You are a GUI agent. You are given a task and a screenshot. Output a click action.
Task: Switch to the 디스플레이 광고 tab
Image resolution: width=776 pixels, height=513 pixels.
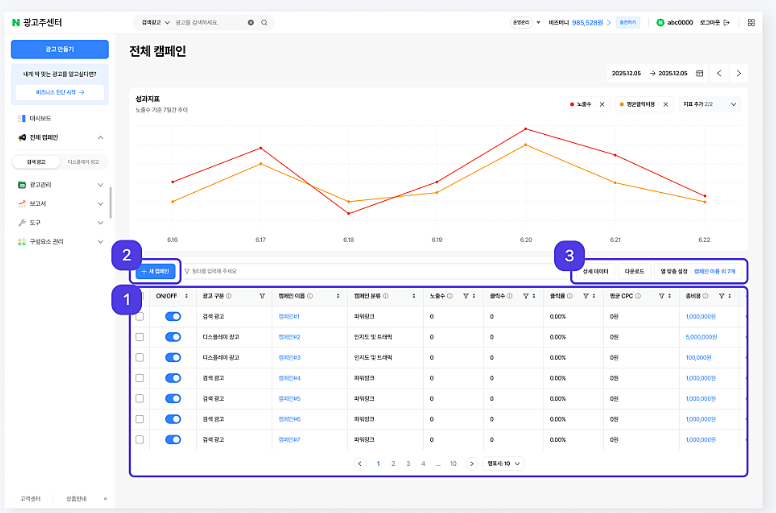coord(83,161)
